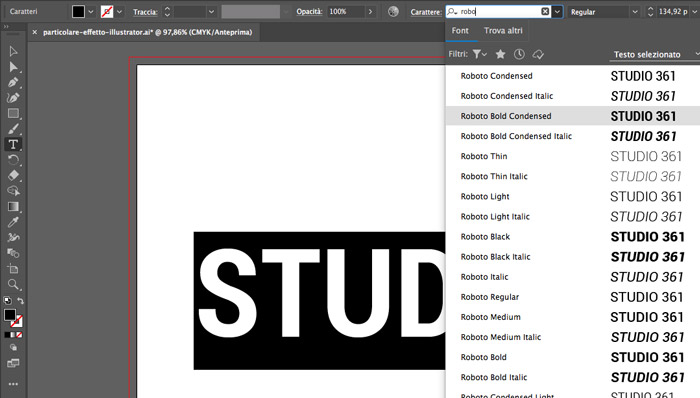
Task: Open stroke color dropdown arrow
Action: (x=119, y=12)
